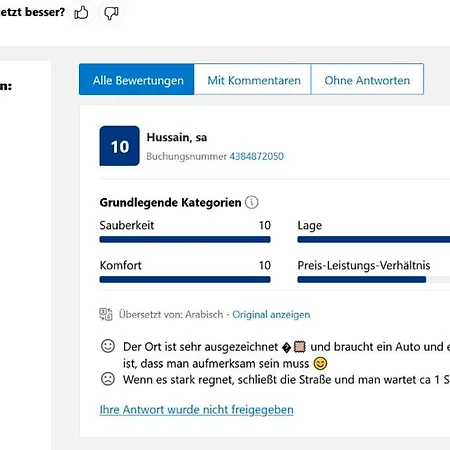Click the translation icon beside Übersetzt von
This screenshot has height=450, width=450.
click(x=106, y=314)
